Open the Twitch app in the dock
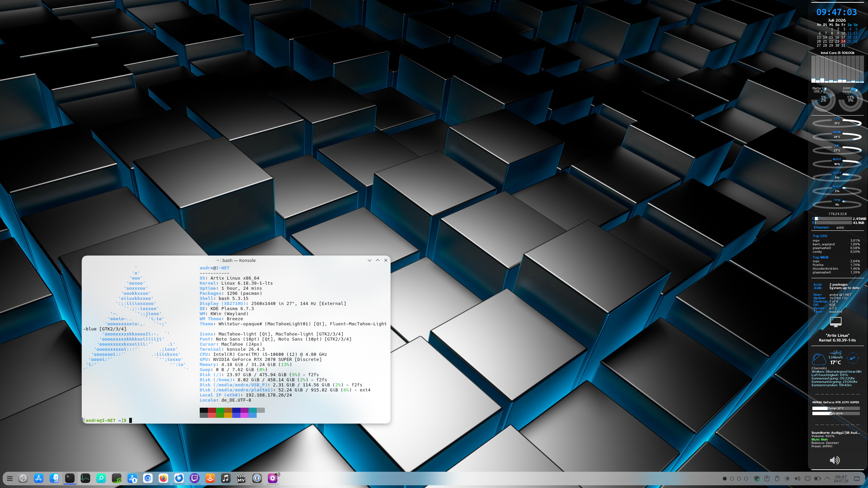 195,478
